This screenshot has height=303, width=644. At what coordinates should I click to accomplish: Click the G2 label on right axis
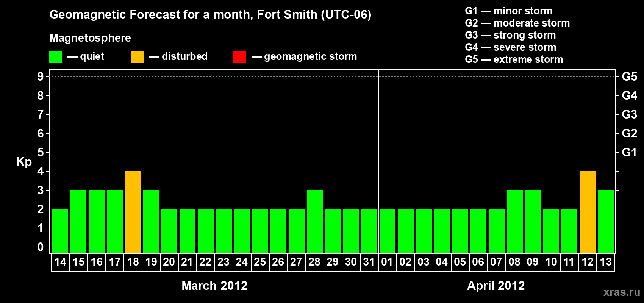coord(630,133)
